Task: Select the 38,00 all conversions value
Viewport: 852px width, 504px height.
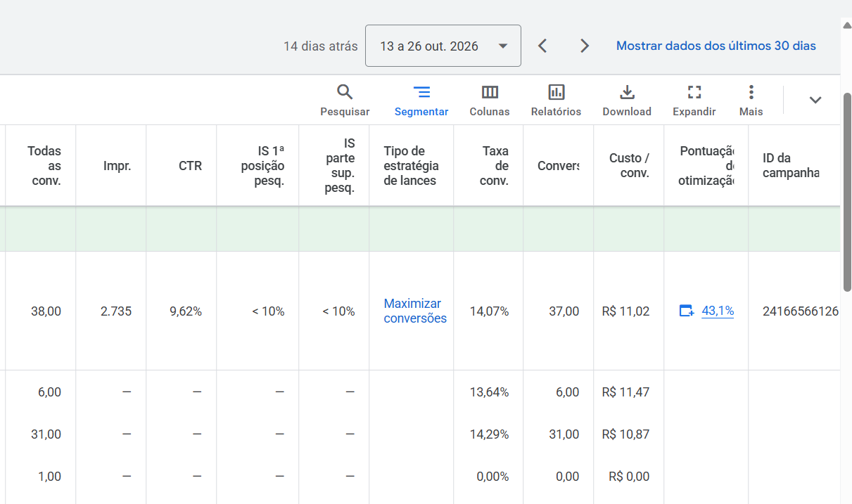Action: point(46,311)
